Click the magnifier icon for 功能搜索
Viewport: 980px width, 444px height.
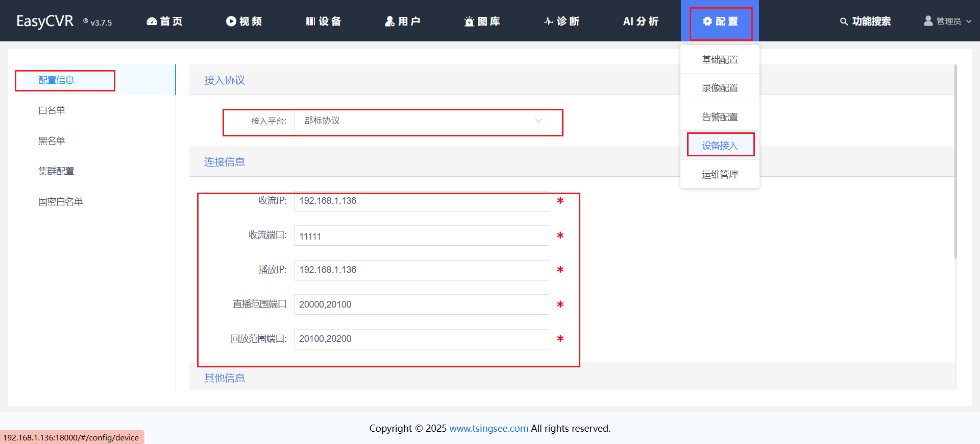tap(844, 21)
